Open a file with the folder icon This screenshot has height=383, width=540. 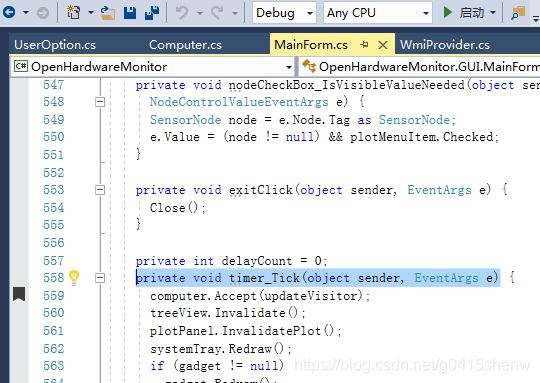[108, 12]
